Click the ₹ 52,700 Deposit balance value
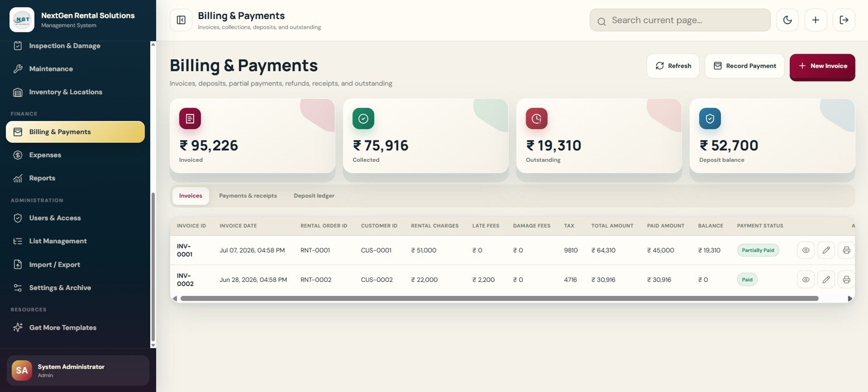 point(729,146)
